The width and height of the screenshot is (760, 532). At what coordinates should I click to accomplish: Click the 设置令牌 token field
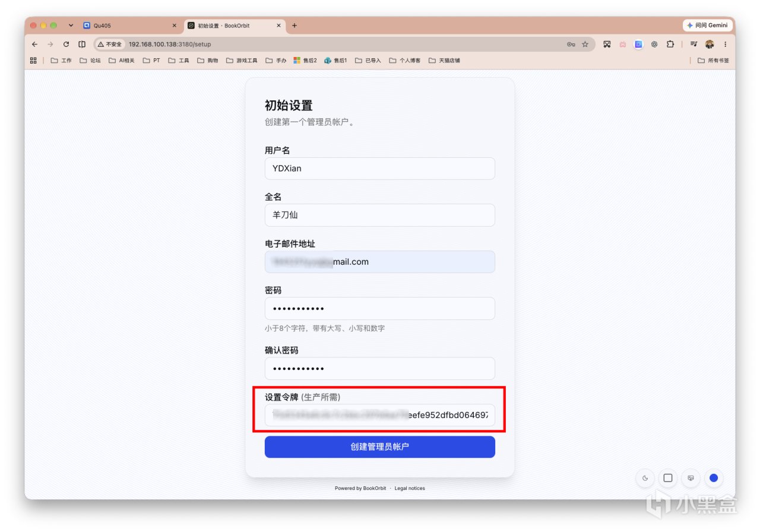pos(380,415)
